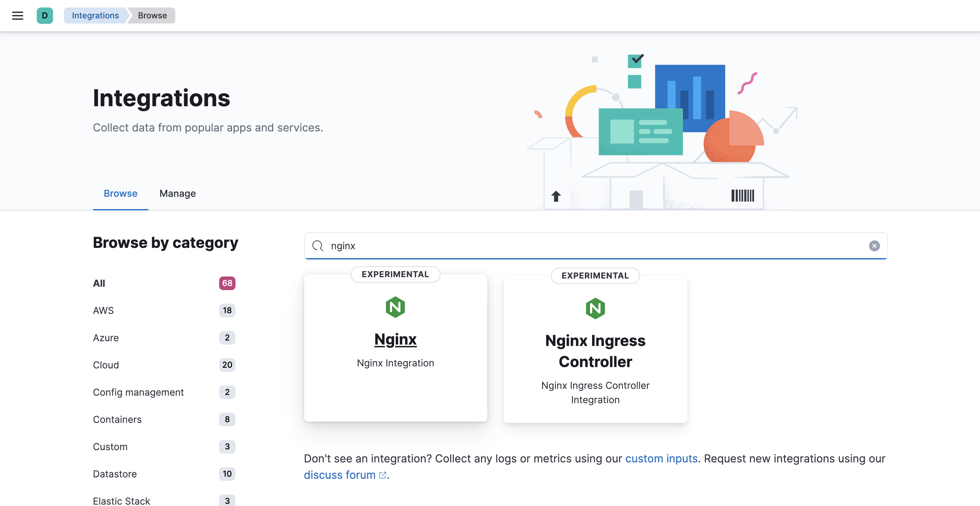Click the Browse breadcrumb label

(152, 15)
